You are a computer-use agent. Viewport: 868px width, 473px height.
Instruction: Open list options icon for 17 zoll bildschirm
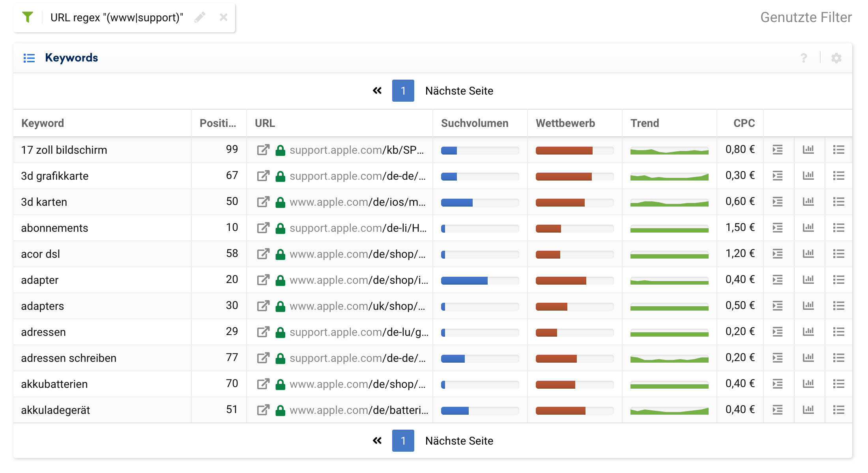(839, 150)
